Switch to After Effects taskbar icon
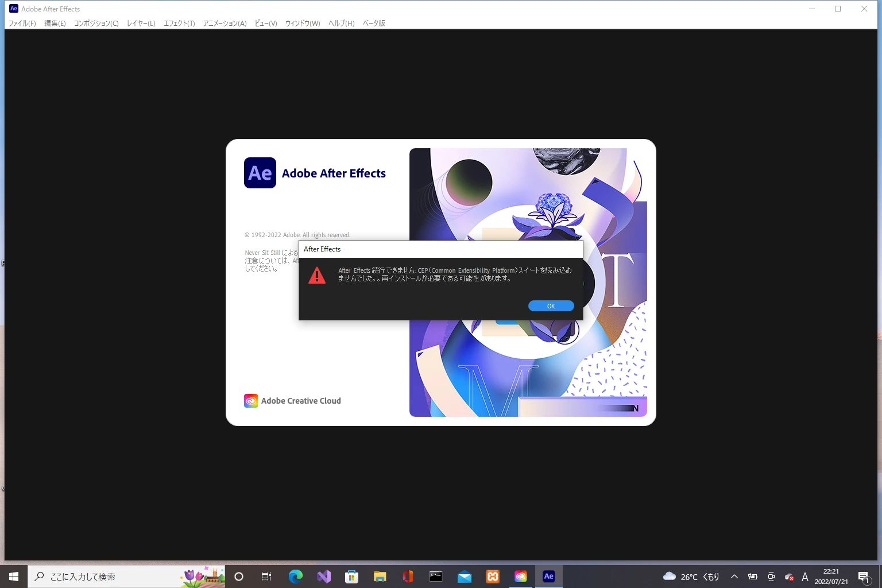The height and width of the screenshot is (588, 882). (x=549, y=577)
